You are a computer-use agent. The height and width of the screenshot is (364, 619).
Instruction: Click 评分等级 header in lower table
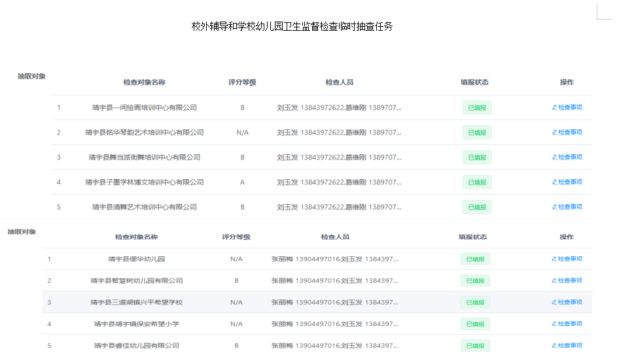pos(236,237)
